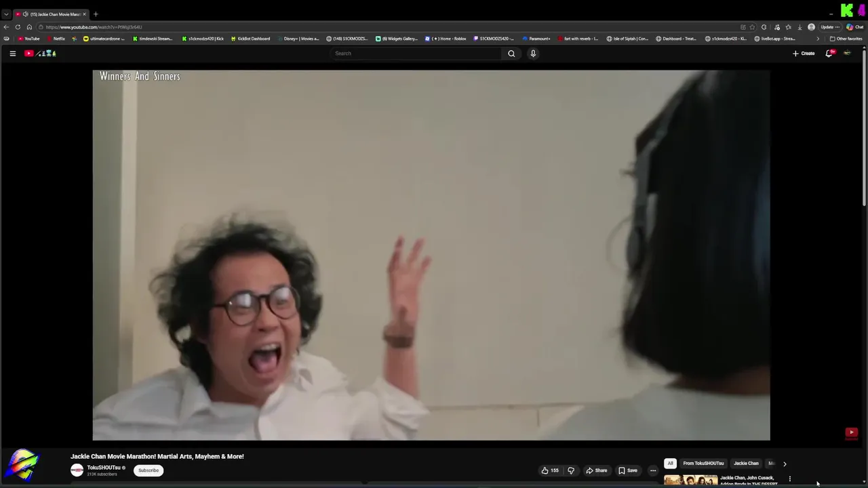Open browser Update menu
This screenshot has width=868, height=488.
(x=831, y=27)
